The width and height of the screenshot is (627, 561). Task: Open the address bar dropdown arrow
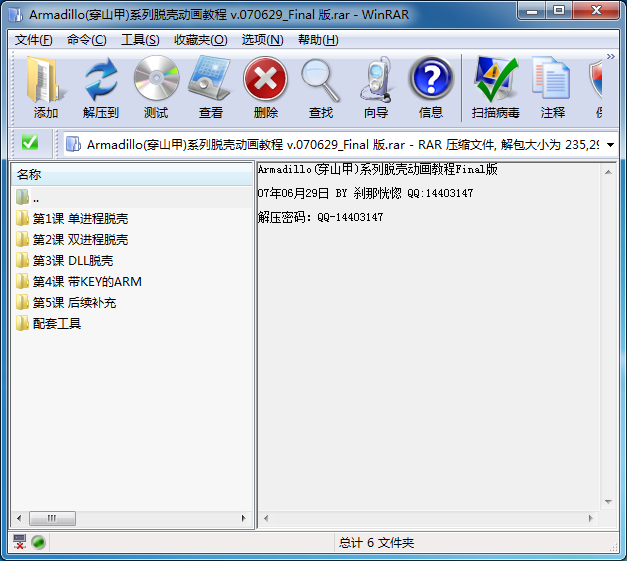pyautogui.click(x=610, y=145)
